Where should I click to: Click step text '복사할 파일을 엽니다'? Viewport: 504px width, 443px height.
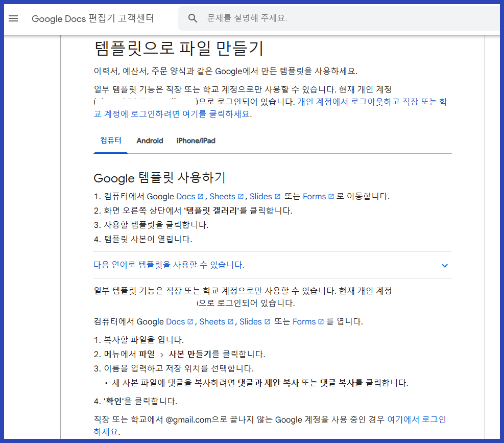[143, 340]
